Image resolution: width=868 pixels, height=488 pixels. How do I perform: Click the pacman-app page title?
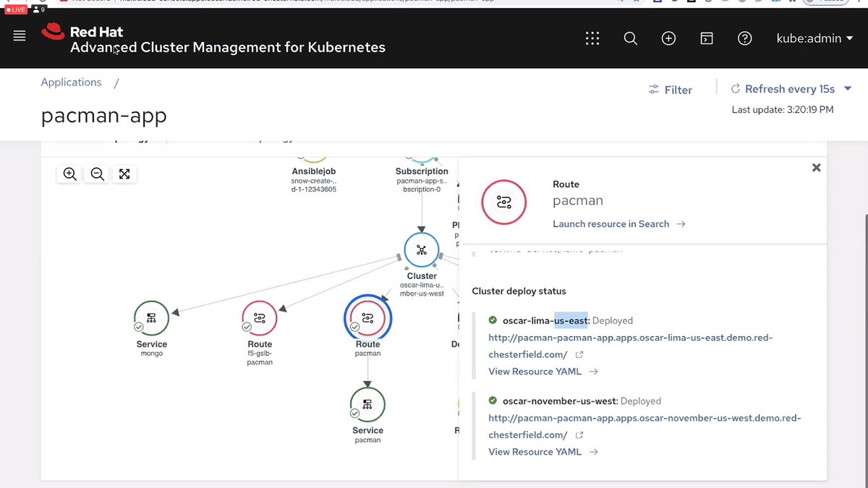point(103,116)
